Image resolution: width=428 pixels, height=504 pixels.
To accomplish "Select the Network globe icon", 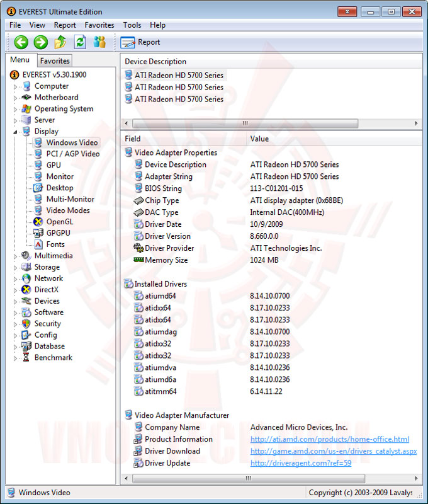I will (26, 278).
